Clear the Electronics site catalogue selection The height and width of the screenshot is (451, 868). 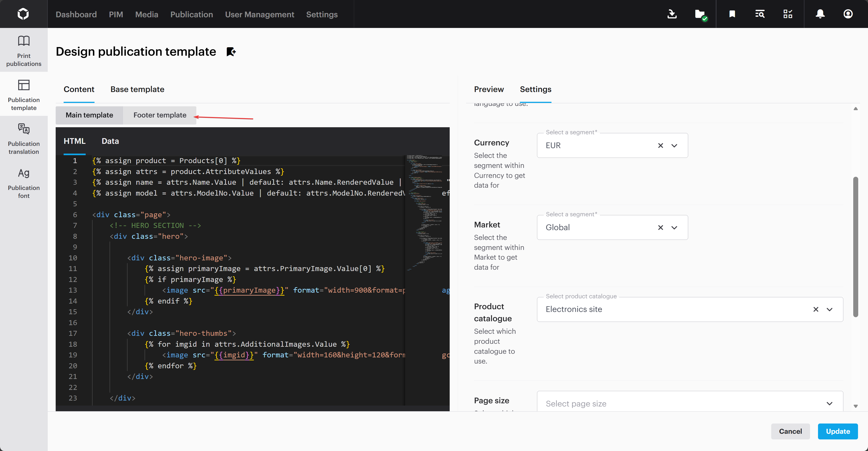click(816, 309)
